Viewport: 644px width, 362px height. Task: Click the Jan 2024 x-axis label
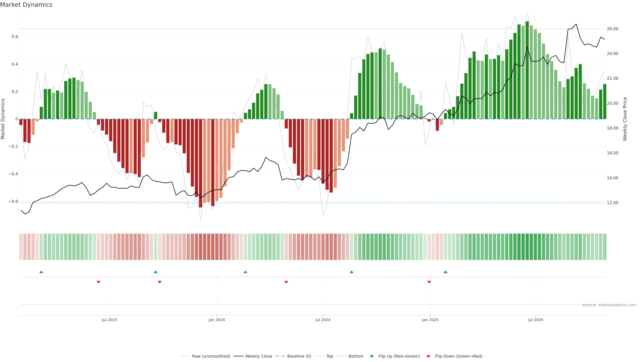(217, 320)
